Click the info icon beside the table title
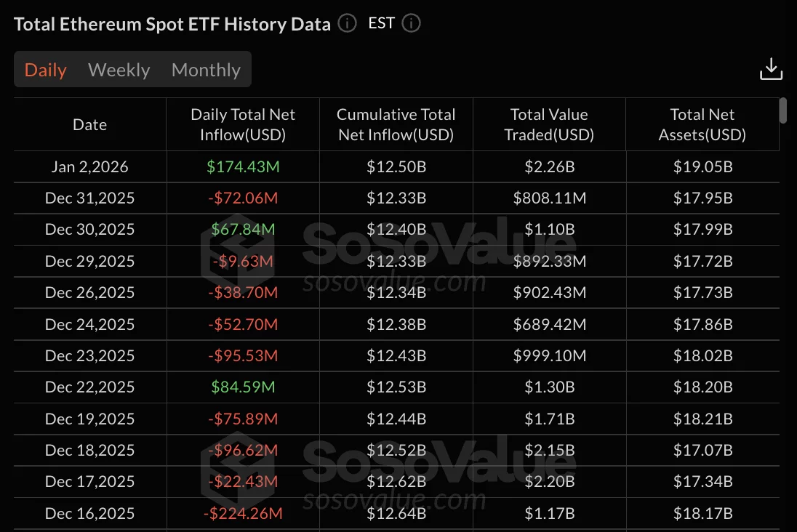797x532 pixels. [347, 24]
